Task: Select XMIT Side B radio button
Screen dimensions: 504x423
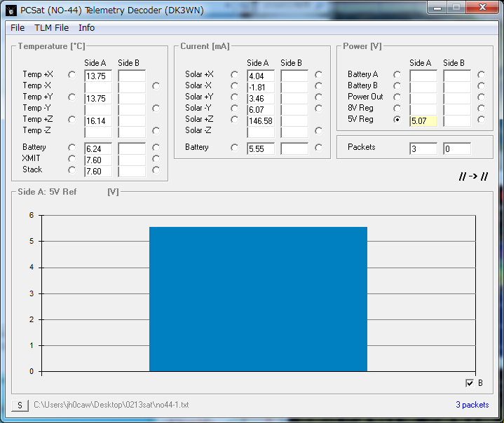Action: pos(156,159)
